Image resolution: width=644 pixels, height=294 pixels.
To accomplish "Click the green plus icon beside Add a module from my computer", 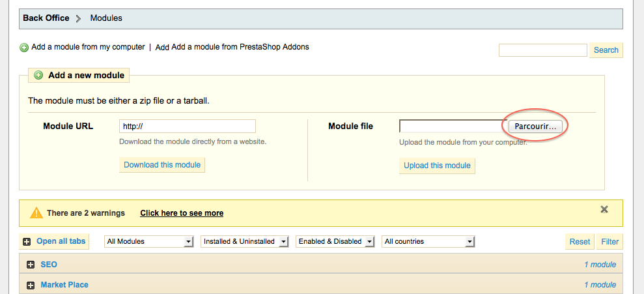I will coord(24,48).
